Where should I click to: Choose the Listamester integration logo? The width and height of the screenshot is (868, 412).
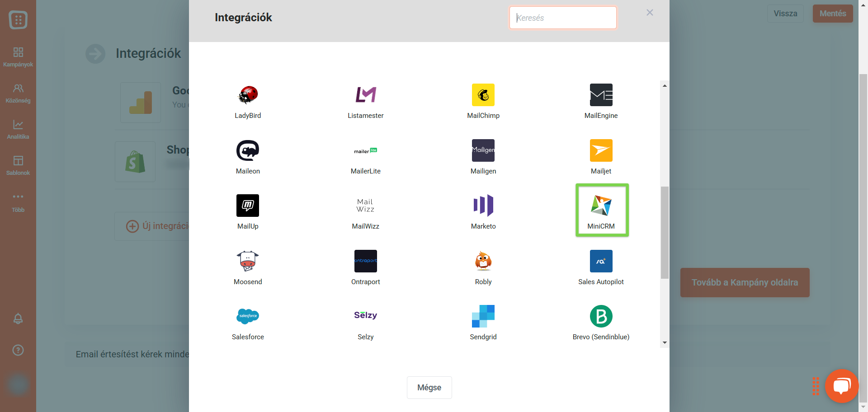365,95
